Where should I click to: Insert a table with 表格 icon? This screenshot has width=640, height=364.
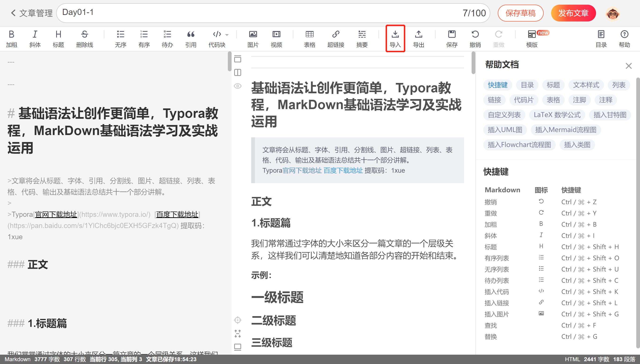[309, 35]
